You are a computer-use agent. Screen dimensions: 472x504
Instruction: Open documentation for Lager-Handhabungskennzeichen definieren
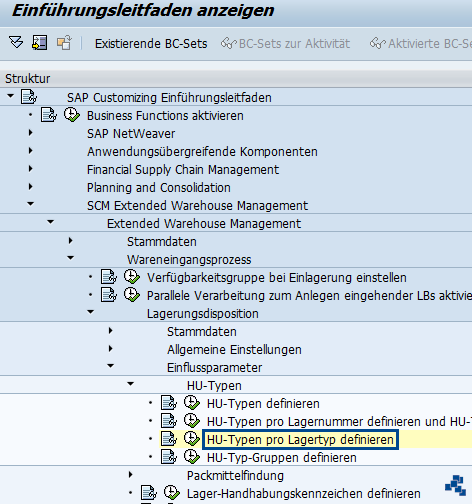click(149, 493)
